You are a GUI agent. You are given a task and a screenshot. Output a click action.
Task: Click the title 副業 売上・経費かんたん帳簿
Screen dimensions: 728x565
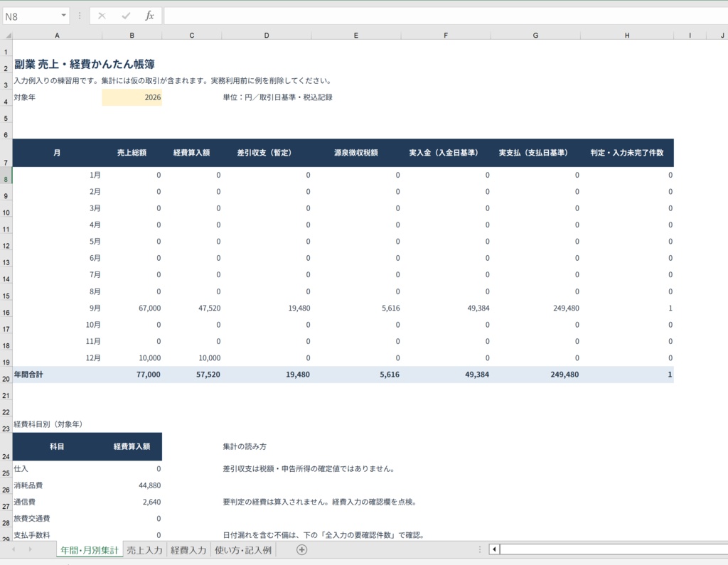pos(85,64)
